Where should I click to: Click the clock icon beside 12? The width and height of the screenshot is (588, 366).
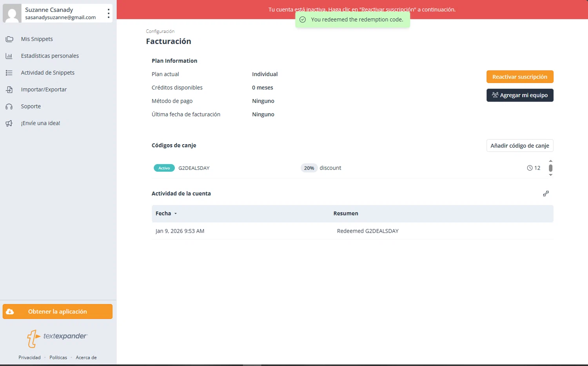tap(530, 168)
